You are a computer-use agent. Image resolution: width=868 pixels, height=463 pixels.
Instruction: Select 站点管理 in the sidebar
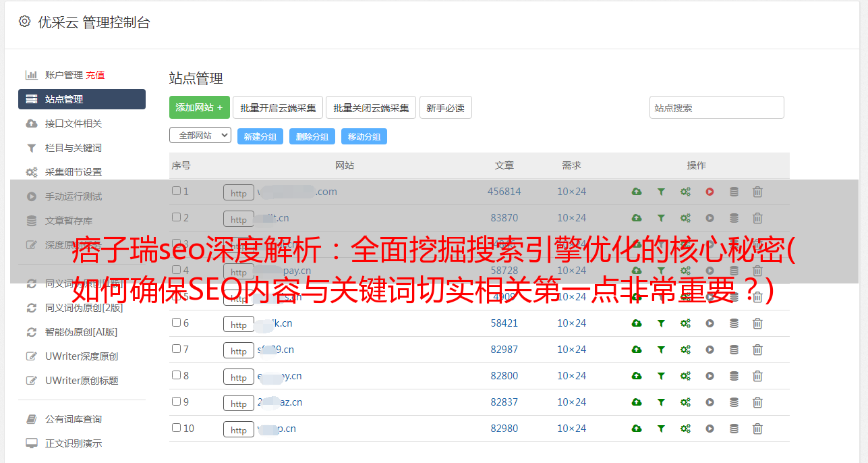click(x=82, y=99)
